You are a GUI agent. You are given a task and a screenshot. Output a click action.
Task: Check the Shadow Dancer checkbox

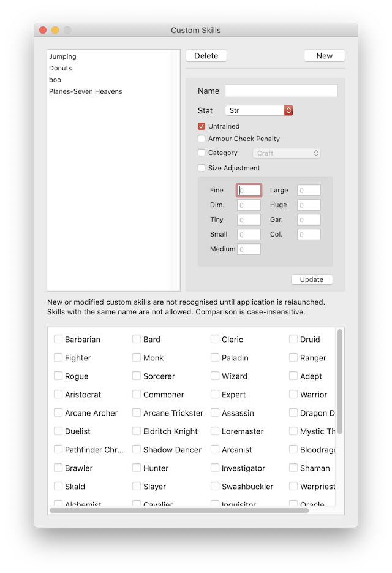(136, 449)
